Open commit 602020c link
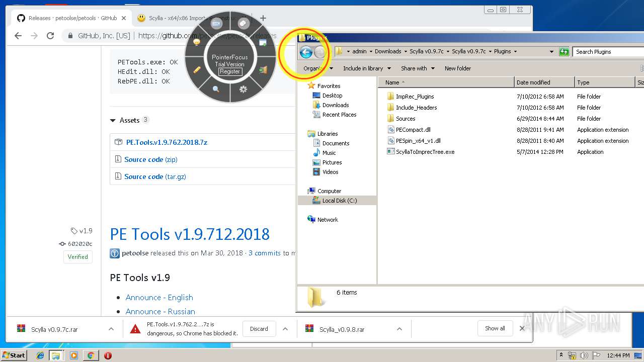 [76, 244]
